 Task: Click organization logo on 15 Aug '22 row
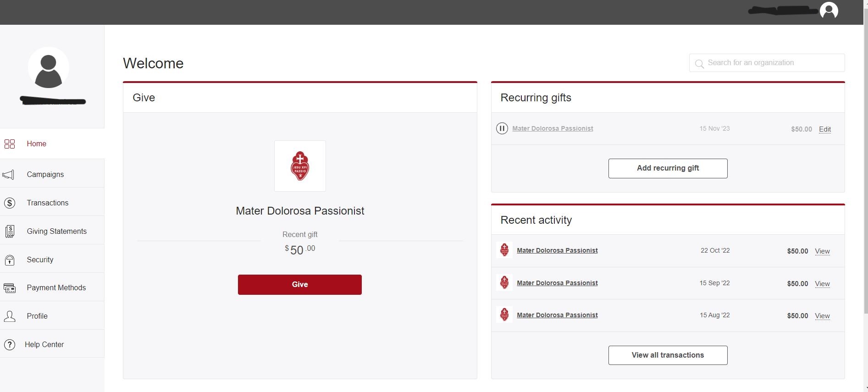coord(504,315)
